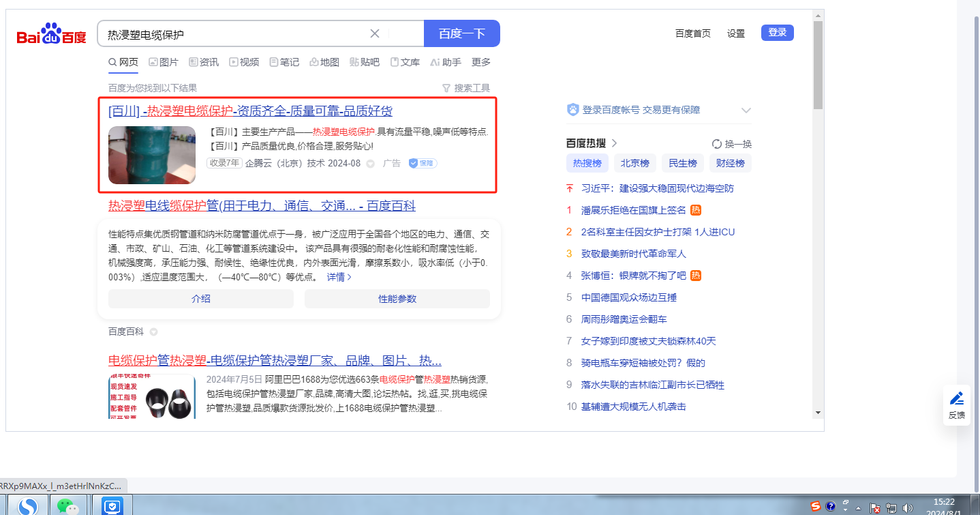Click the 登录 login button

point(777,33)
